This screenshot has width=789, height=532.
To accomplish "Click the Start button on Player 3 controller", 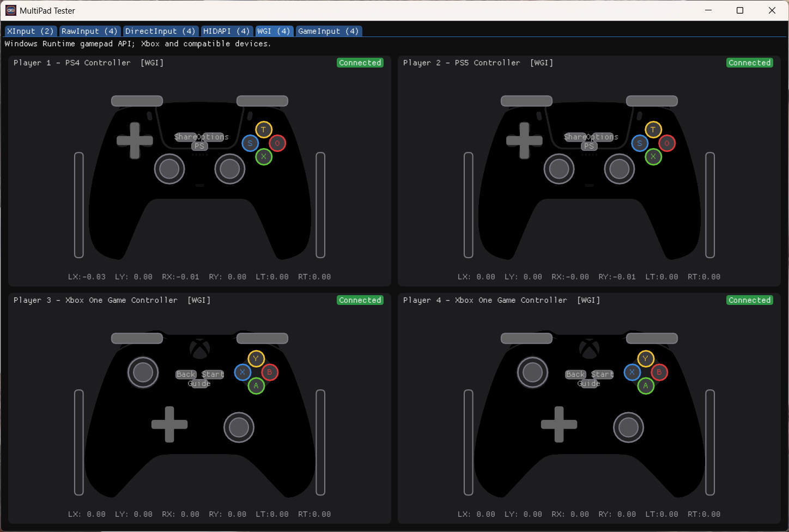I will (x=213, y=374).
